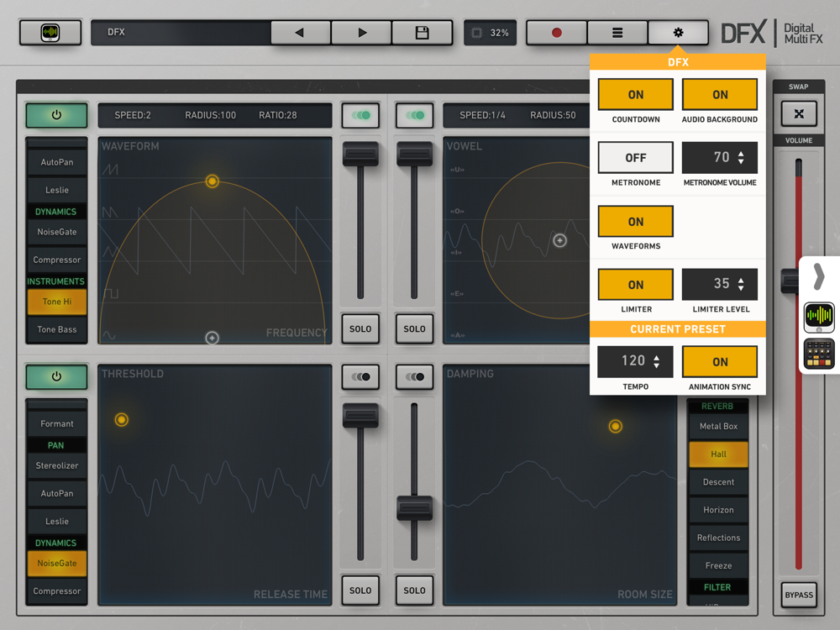Click the red record button
Viewport: 840px width, 630px height.
556,33
